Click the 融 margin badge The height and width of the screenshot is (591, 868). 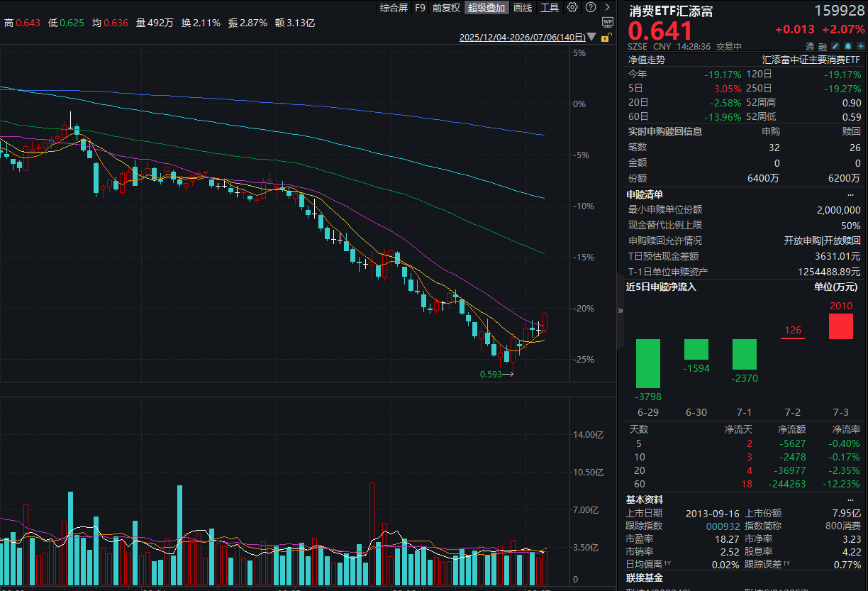tap(823, 46)
